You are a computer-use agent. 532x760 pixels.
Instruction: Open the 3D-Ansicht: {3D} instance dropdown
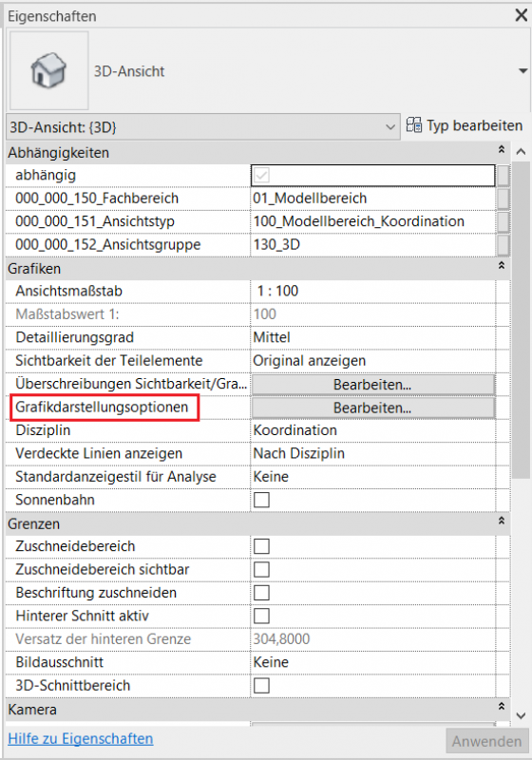[x=203, y=127]
